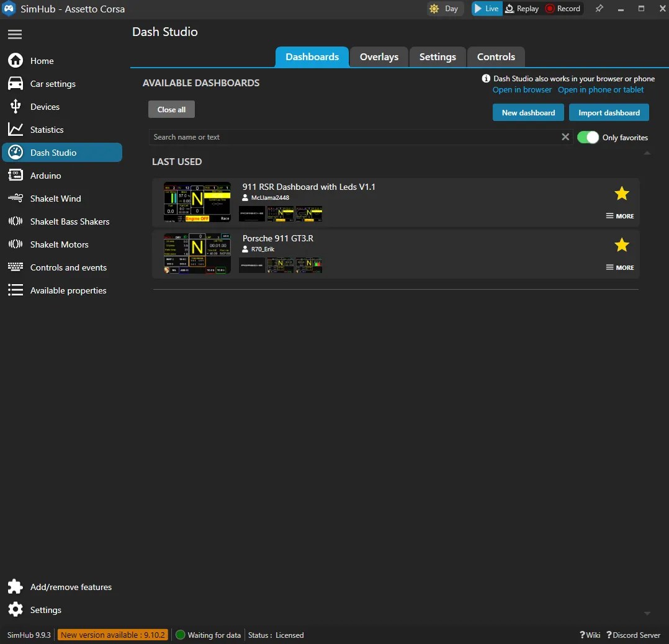Clear the search field with the X
Viewport: 669px width, 644px height.
point(565,137)
